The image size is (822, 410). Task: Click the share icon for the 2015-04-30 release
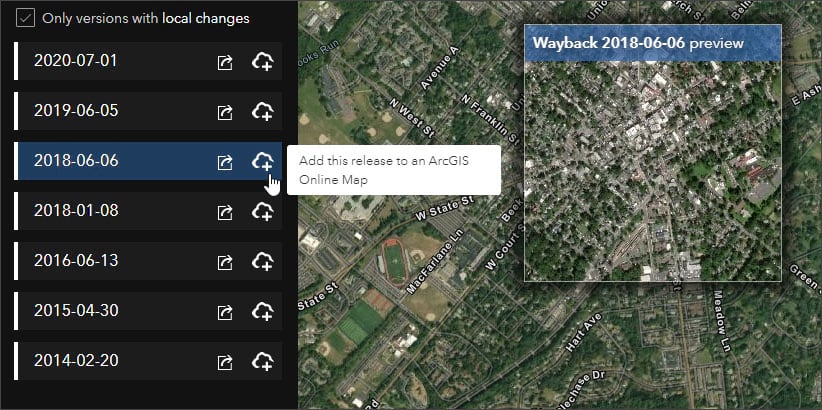coord(225,312)
